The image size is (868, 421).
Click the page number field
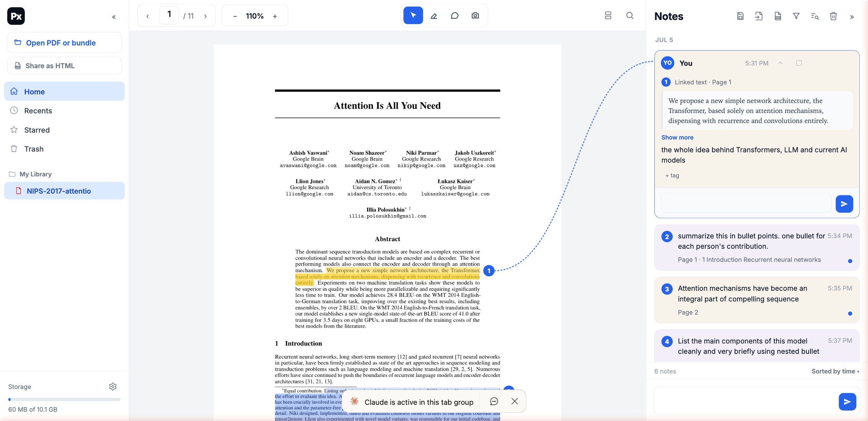(169, 15)
